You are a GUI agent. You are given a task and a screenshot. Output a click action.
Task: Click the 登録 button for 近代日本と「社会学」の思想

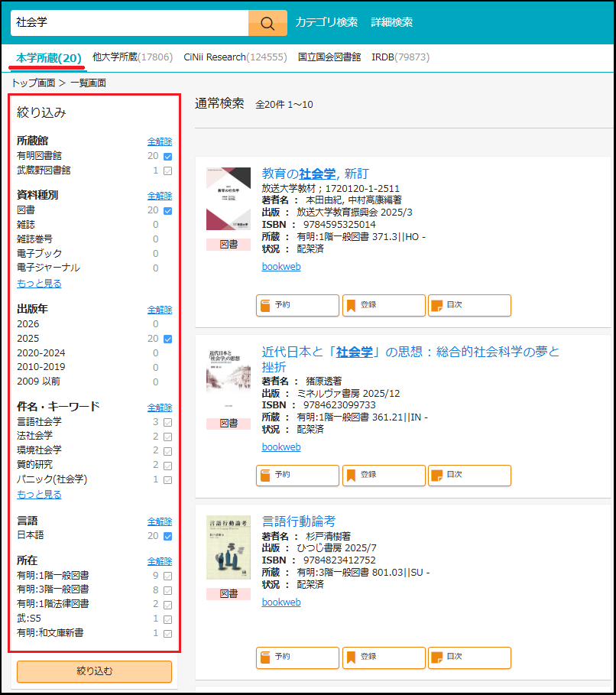pos(384,476)
